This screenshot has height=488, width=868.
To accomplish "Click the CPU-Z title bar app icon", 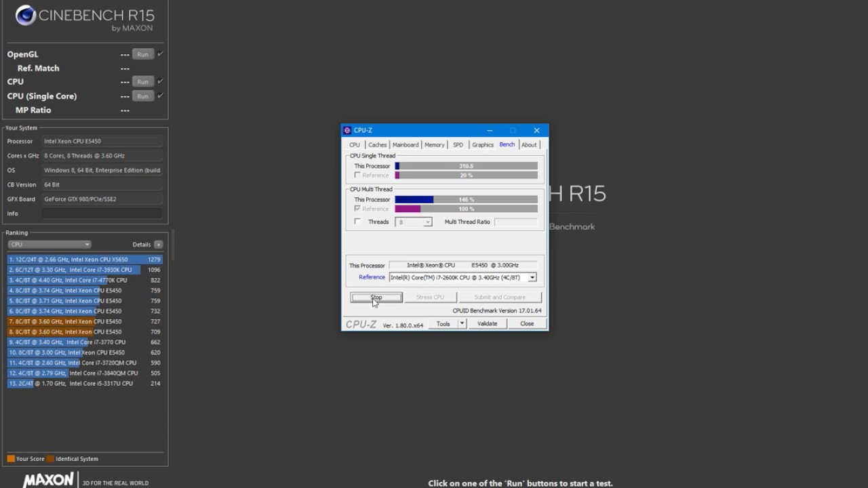I will point(347,130).
